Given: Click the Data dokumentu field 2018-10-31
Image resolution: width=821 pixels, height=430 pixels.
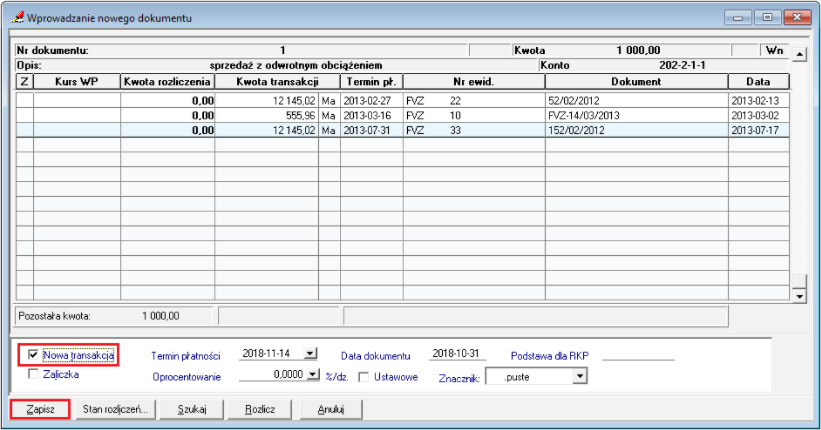Looking at the screenshot, I should tap(456, 354).
